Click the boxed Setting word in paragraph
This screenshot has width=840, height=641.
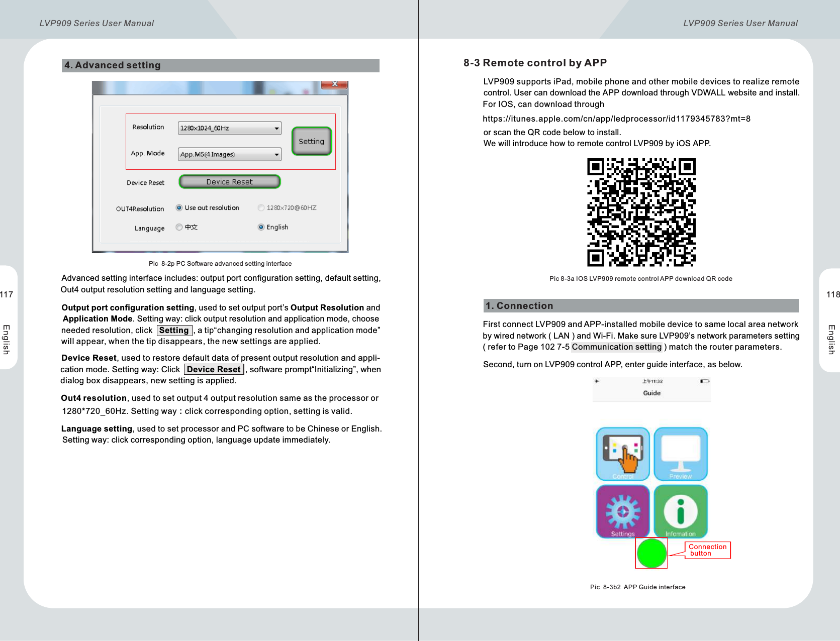(174, 330)
